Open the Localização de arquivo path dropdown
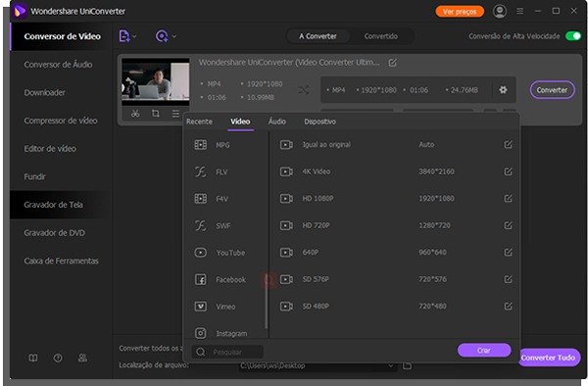 point(391,365)
